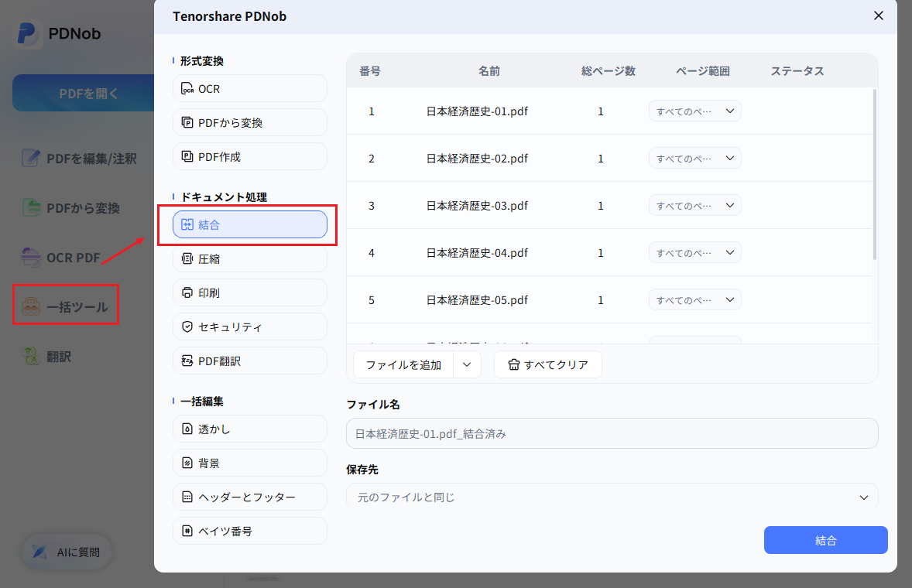The image size is (912, 588).
Task: Click the AIに質問 button
Action: click(x=67, y=552)
